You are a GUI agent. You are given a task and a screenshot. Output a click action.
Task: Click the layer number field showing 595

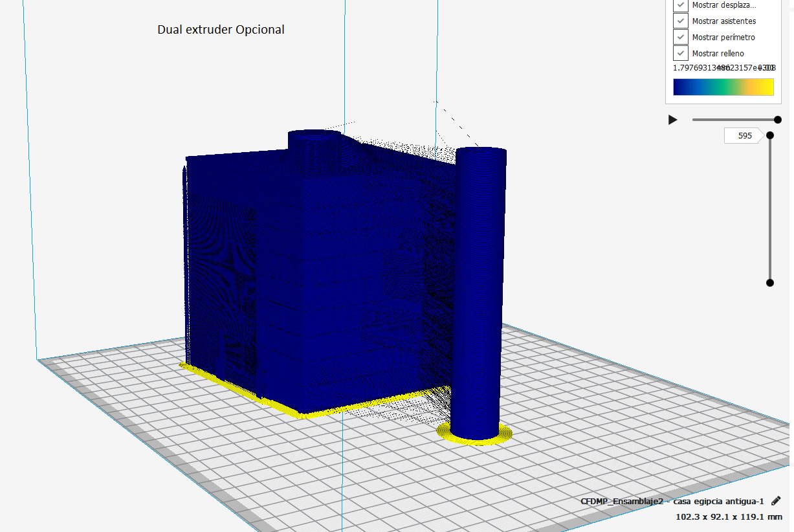744,136
